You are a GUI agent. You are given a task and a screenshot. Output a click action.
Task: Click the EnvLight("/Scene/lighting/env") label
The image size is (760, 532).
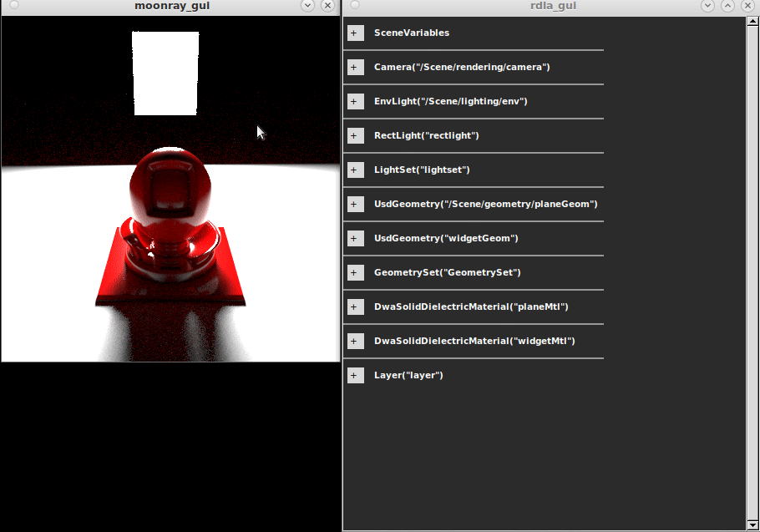pyautogui.click(x=451, y=101)
